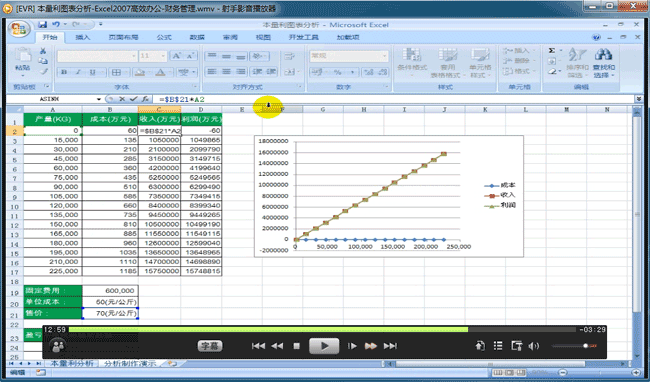Open Find and Select (查找和选择) binoculars
This screenshot has width=650, height=382.
pyautogui.click(x=604, y=63)
